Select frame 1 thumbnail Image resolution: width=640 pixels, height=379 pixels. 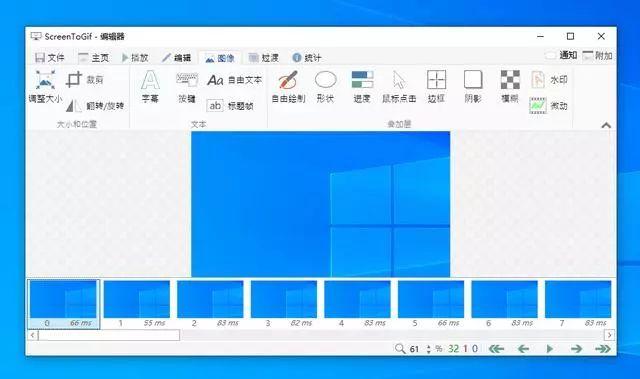click(137, 304)
